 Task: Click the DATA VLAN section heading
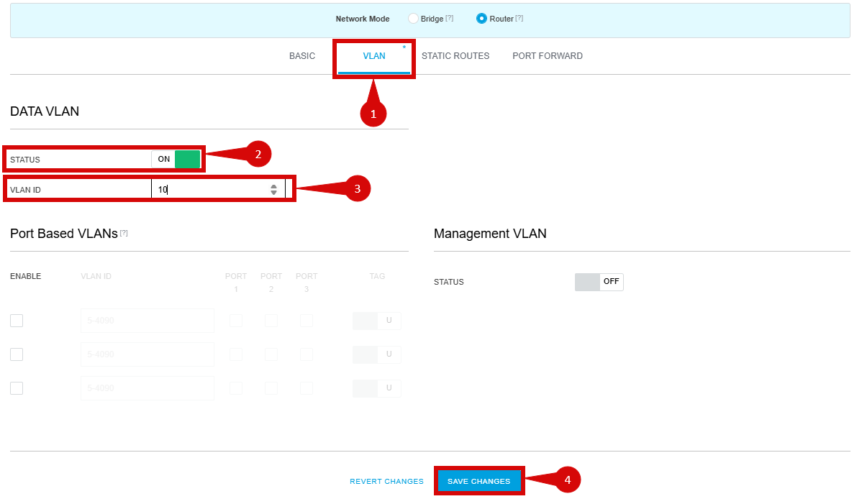[45, 111]
